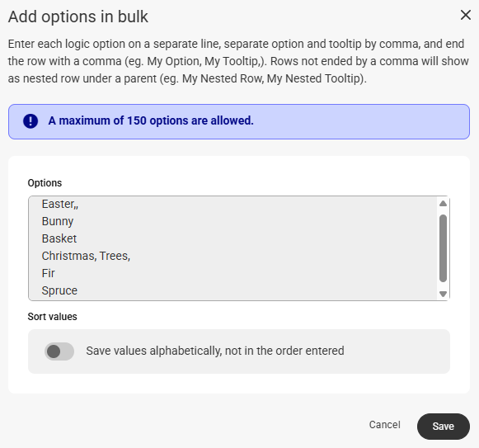The height and width of the screenshot is (448, 479).
Task: Click the exclamation info icon in the banner
Action: point(31,120)
